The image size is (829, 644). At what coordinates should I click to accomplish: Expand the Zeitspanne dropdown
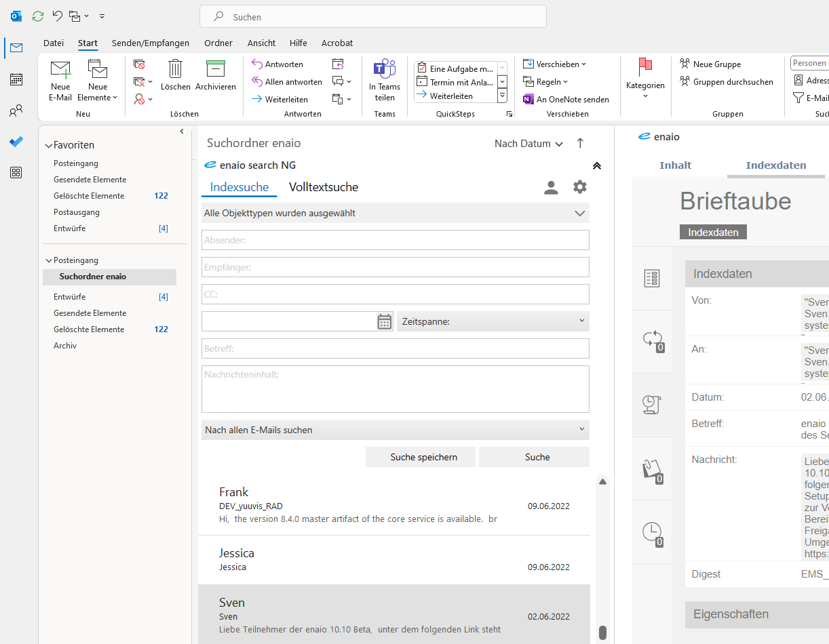click(x=493, y=321)
